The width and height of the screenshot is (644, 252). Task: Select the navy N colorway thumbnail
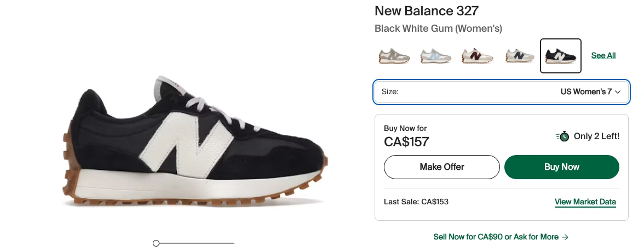pos(518,56)
